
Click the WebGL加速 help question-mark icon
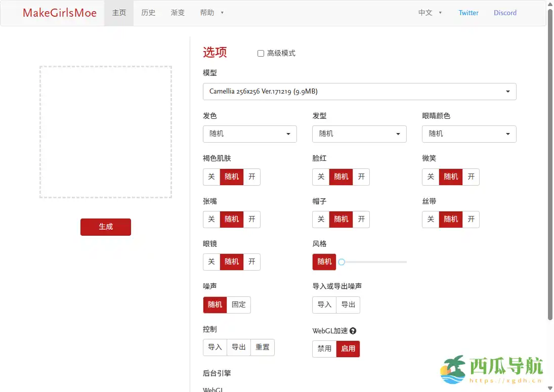[x=353, y=331]
